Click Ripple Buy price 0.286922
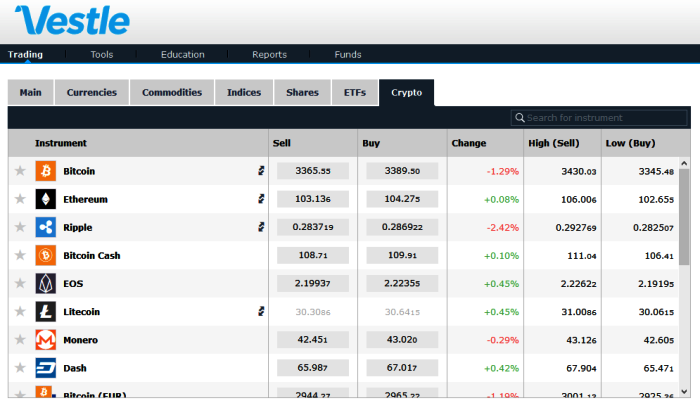Image resolution: width=700 pixels, height=400 pixels. tap(402, 227)
